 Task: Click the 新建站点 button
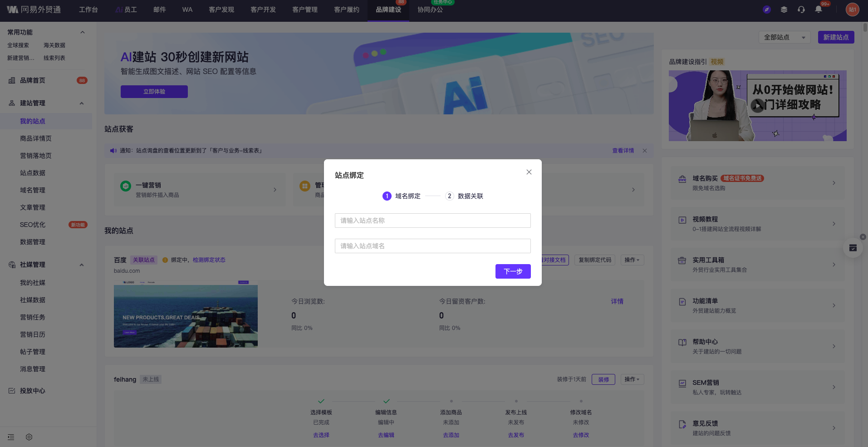[836, 37]
